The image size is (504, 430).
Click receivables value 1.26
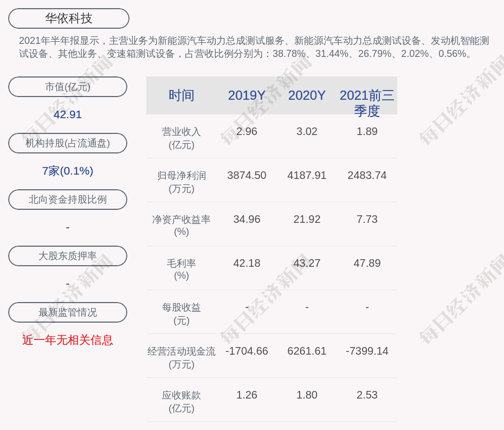(x=247, y=395)
